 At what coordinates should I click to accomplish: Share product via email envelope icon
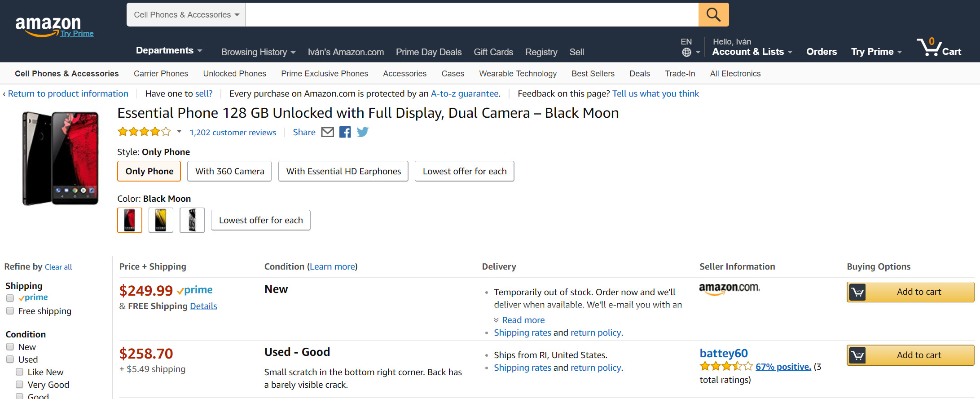tap(328, 132)
